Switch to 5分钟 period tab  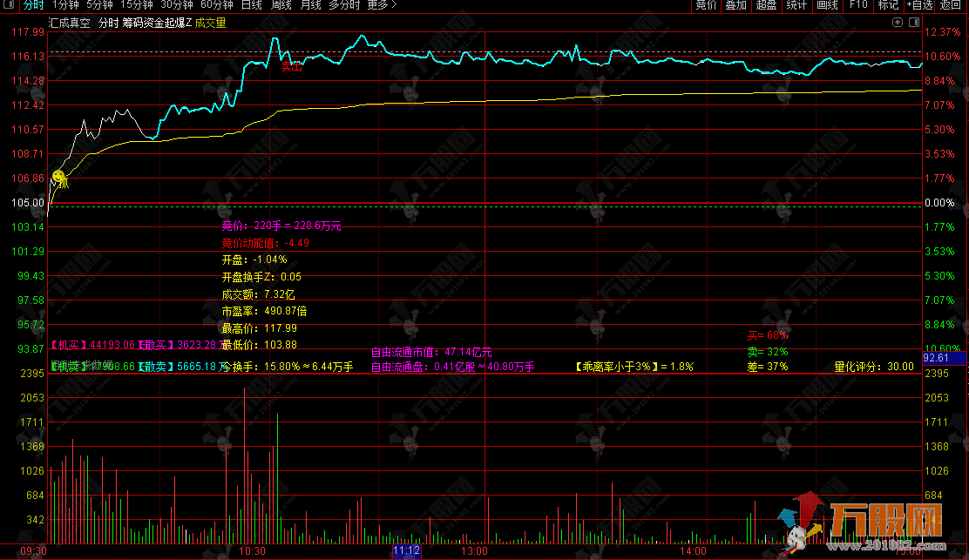pos(99,5)
